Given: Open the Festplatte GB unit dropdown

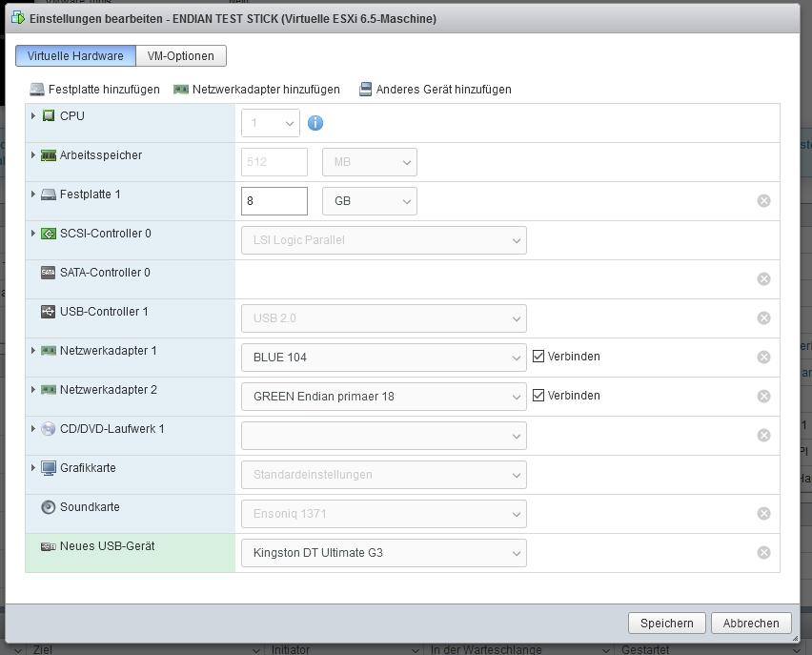Looking at the screenshot, I should (370, 201).
